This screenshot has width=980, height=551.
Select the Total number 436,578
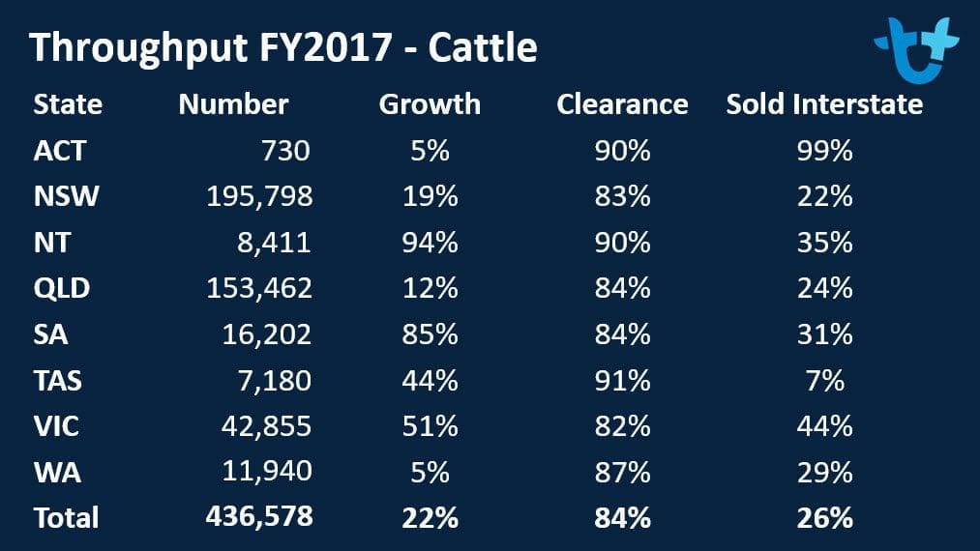259,516
